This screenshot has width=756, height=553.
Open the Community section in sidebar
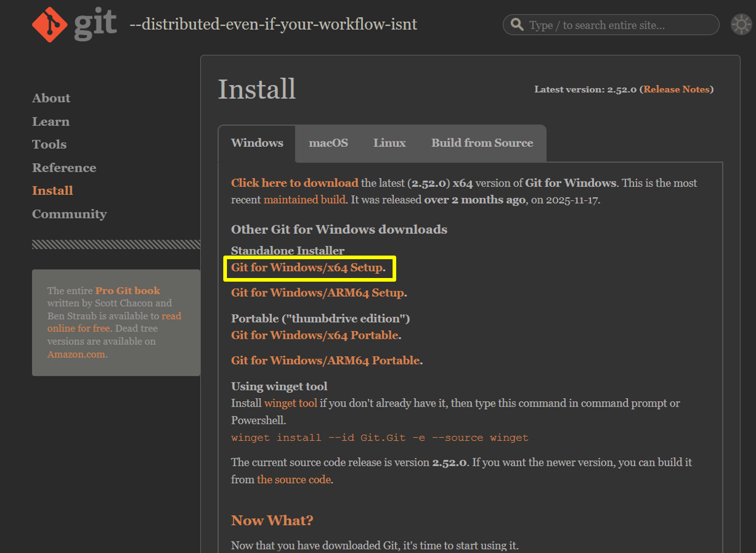(x=69, y=214)
